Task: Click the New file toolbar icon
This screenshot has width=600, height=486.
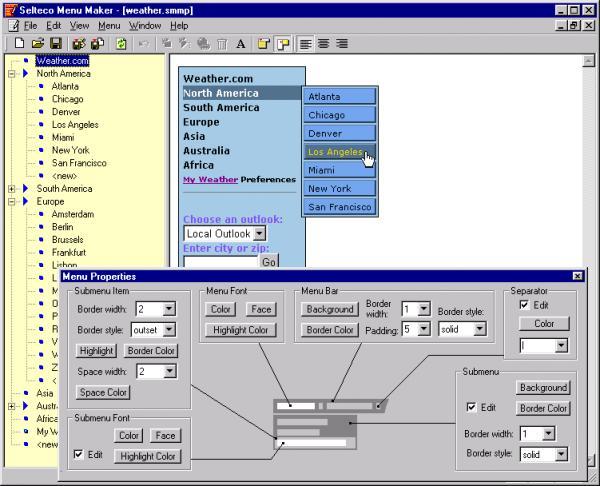Action: [x=20, y=43]
